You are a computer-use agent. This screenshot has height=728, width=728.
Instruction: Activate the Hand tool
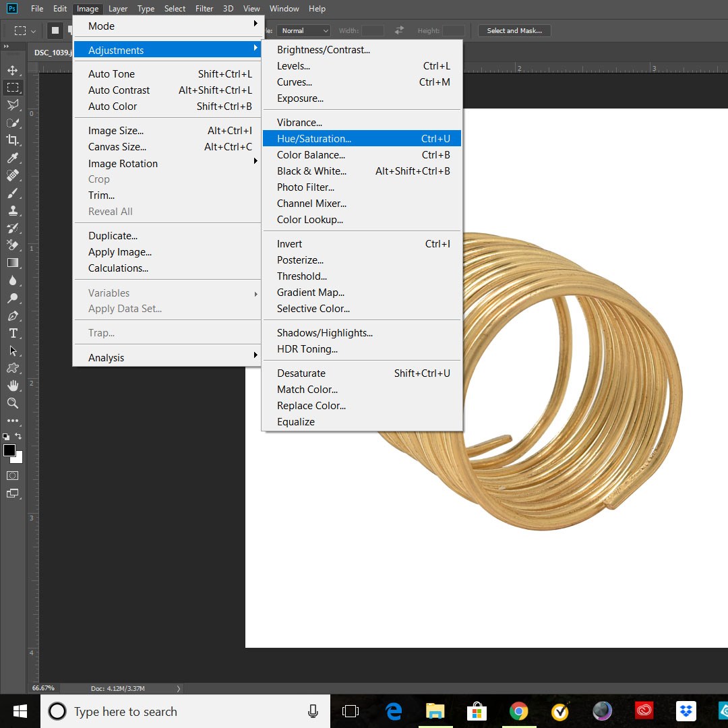12,386
